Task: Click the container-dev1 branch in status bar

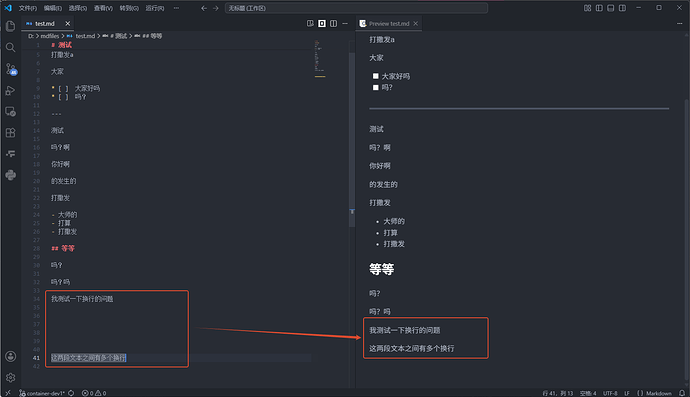Action: click(x=42, y=393)
